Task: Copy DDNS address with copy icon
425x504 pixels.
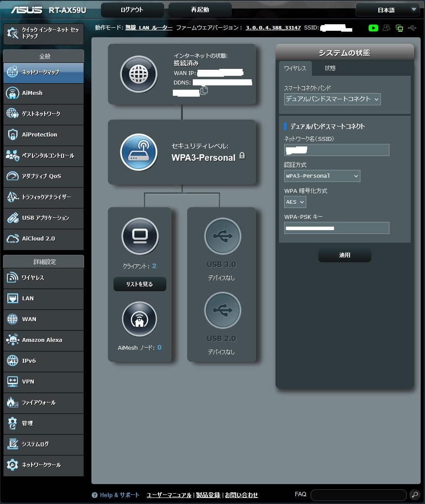Action: point(204,91)
